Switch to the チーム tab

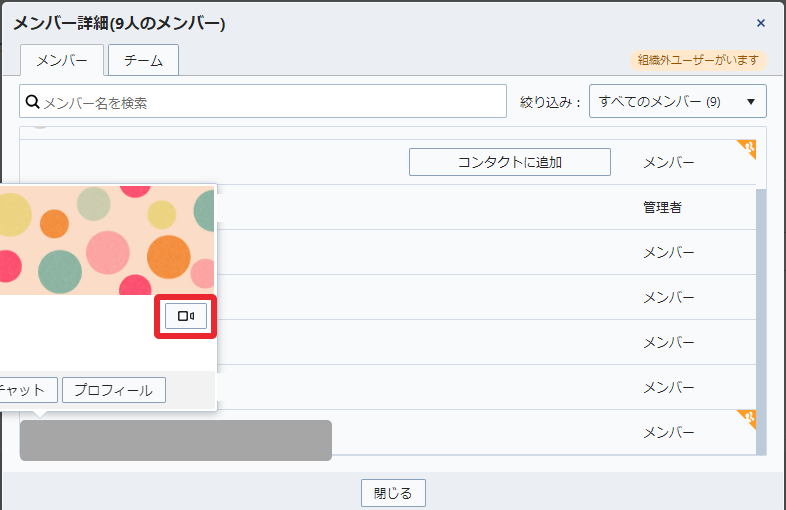coord(143,60)
